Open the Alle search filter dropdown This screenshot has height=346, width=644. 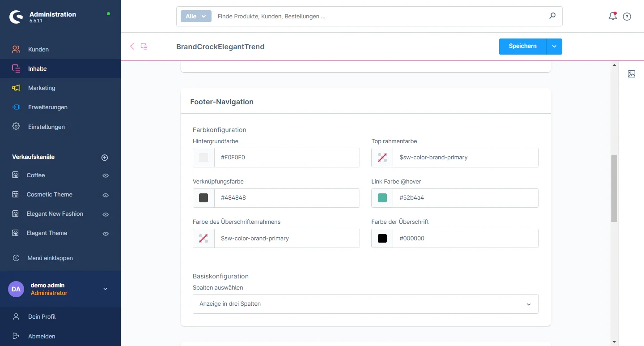(195, 16)
